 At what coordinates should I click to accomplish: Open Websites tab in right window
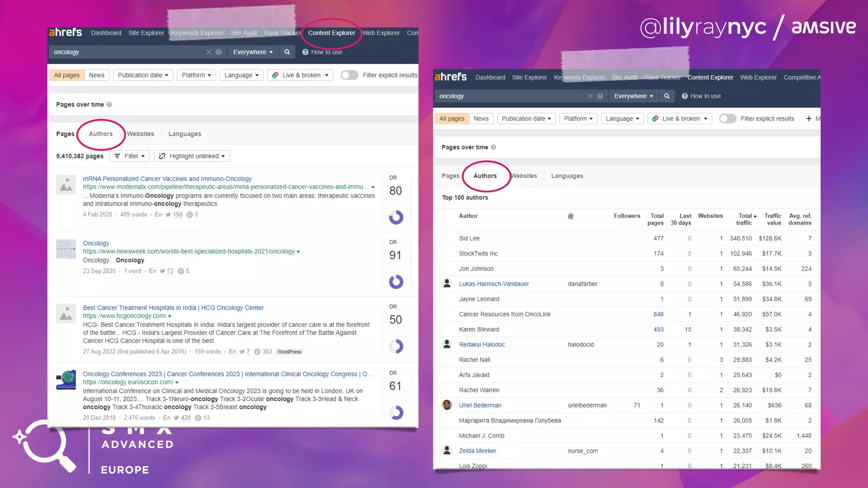524,176
